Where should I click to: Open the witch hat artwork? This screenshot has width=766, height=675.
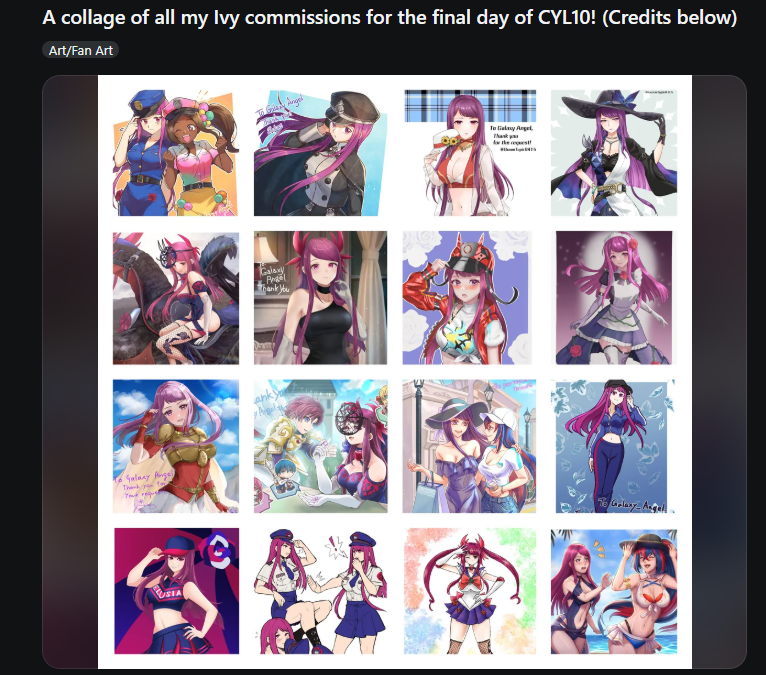pyautogui.click(x=614, y=152)
